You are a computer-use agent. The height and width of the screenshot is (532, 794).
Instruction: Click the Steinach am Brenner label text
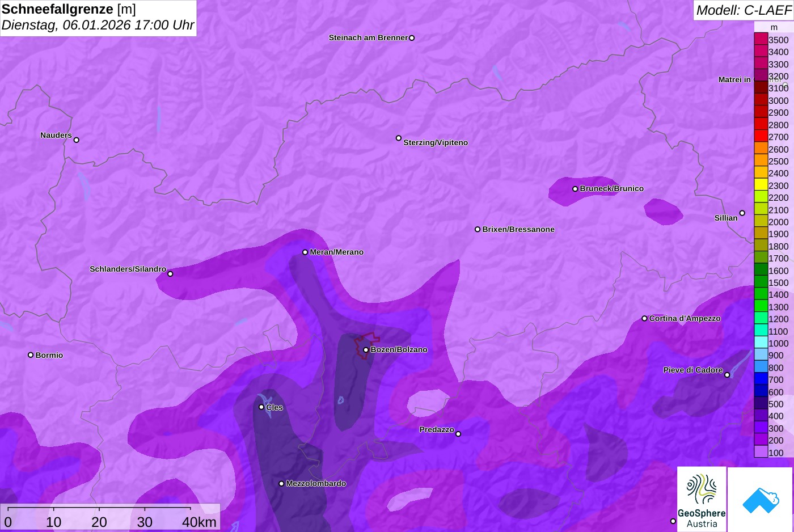368,38
